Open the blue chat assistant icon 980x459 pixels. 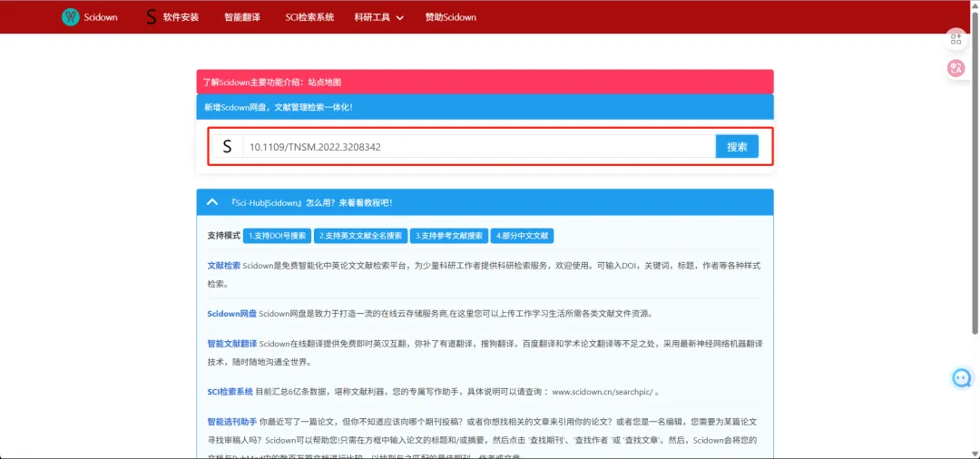[962, 378]
